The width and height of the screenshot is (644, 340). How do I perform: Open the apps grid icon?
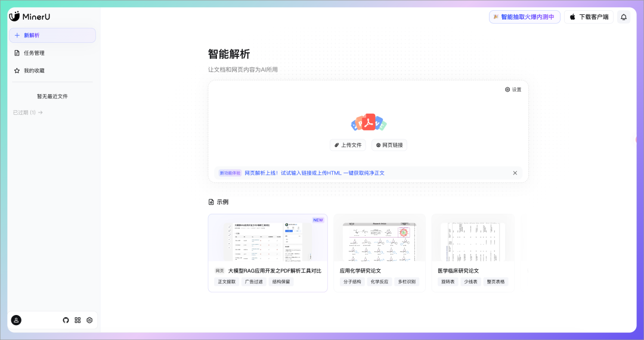(x=78, y=320)
